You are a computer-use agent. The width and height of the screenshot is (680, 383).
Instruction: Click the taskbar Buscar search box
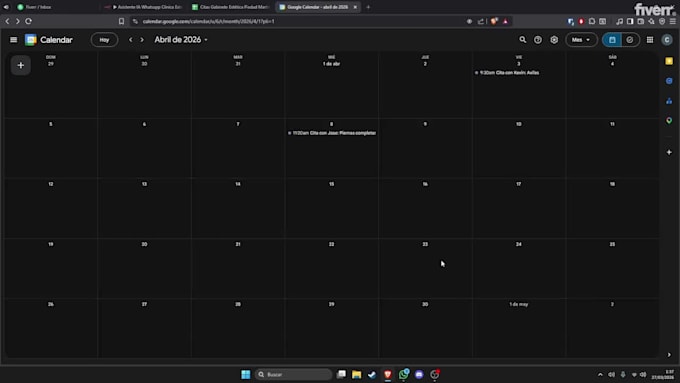(293, 374)
